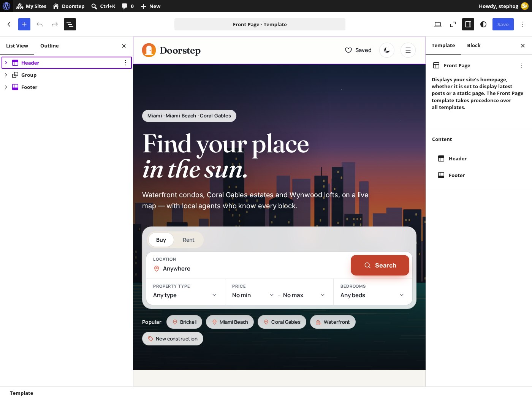
Task: Open the No min price dropdown
Action: [253, 295]
